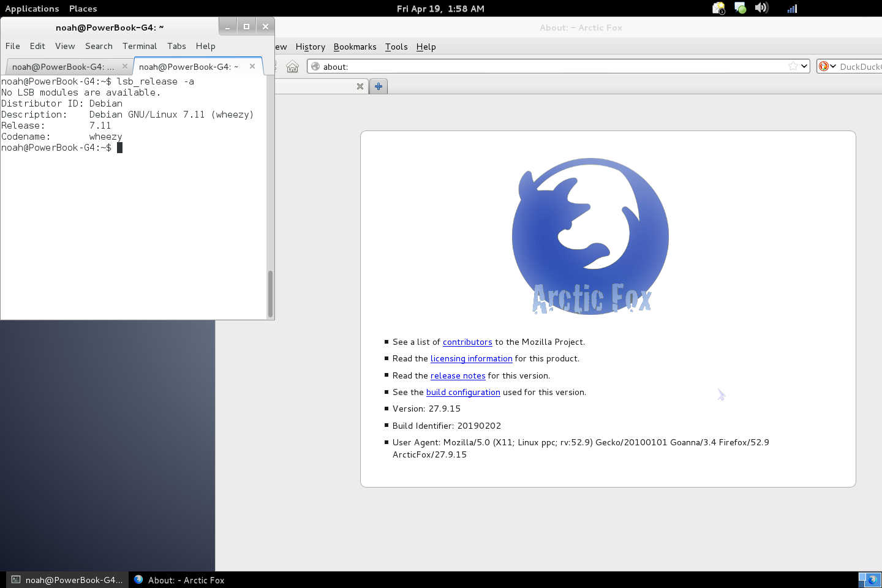Open the build configuration link
Image resolution: width=882 pixels, height=588 pixels.
(463, 392)
